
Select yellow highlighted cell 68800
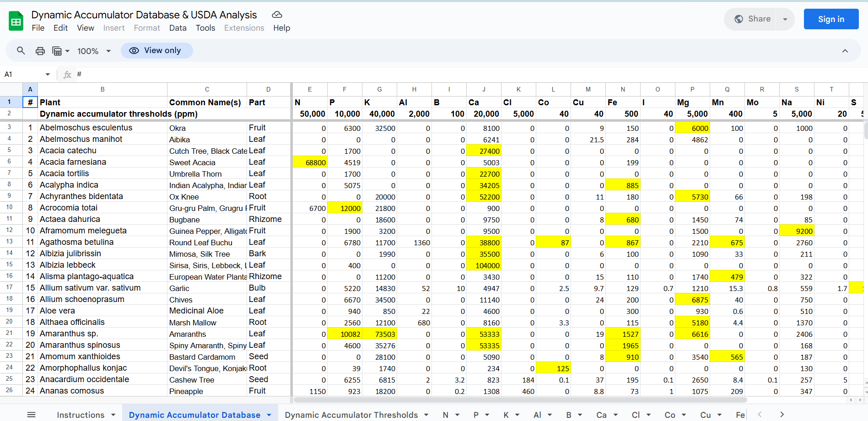310,162
